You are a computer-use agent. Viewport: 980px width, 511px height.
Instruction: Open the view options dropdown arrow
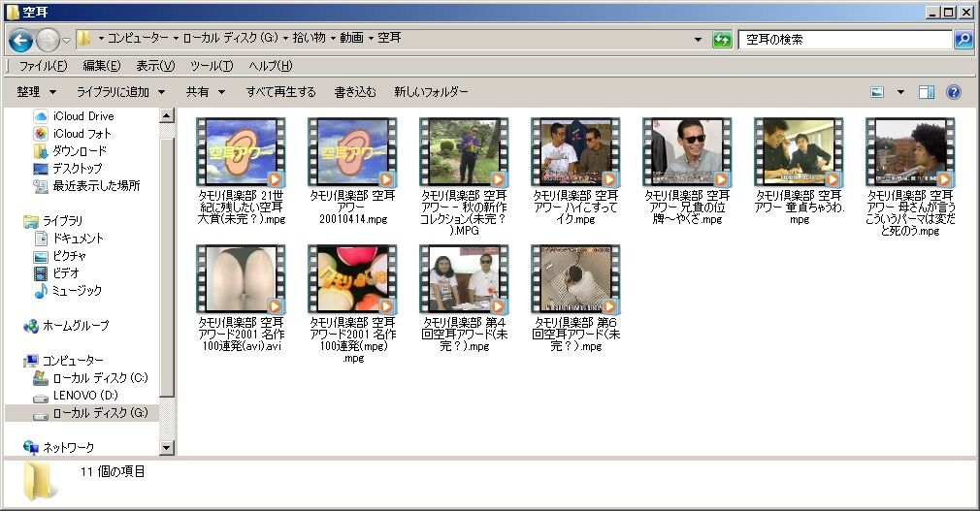tap(900, 92)
